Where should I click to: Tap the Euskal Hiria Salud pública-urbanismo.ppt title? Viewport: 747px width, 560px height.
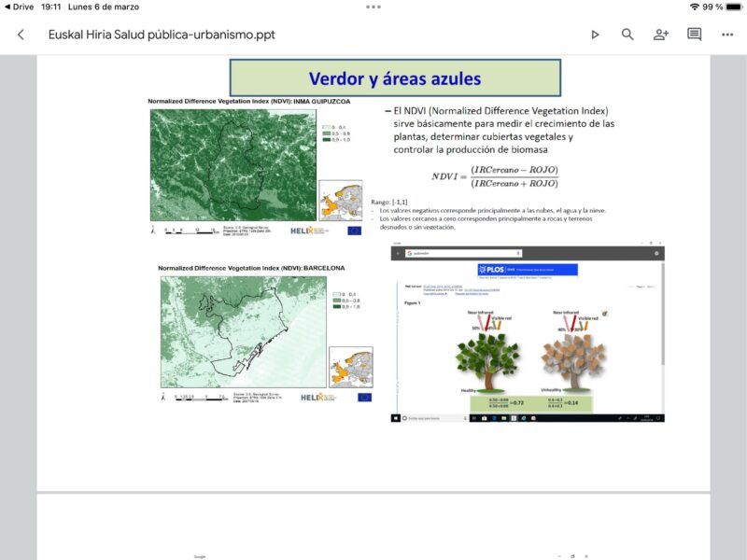coord(162,35)
